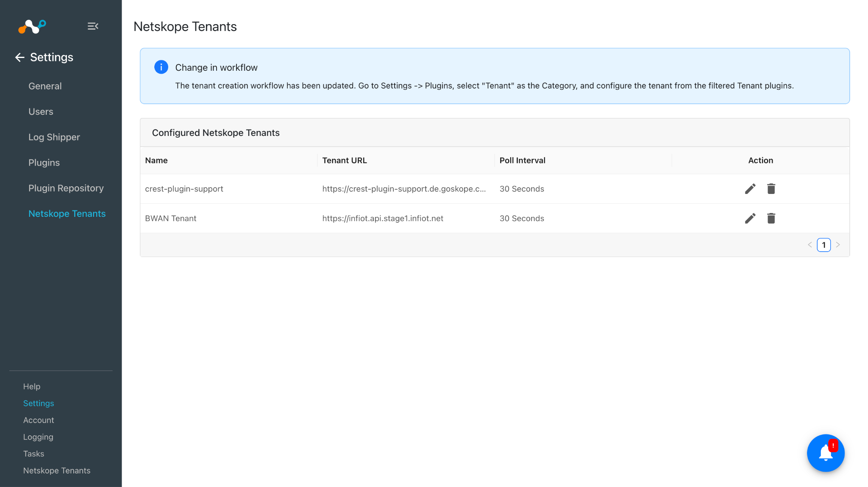Viewport: 868px width, 487px height.
Task: Go back using the Settings arrow
Action: [x=20, y=57]
